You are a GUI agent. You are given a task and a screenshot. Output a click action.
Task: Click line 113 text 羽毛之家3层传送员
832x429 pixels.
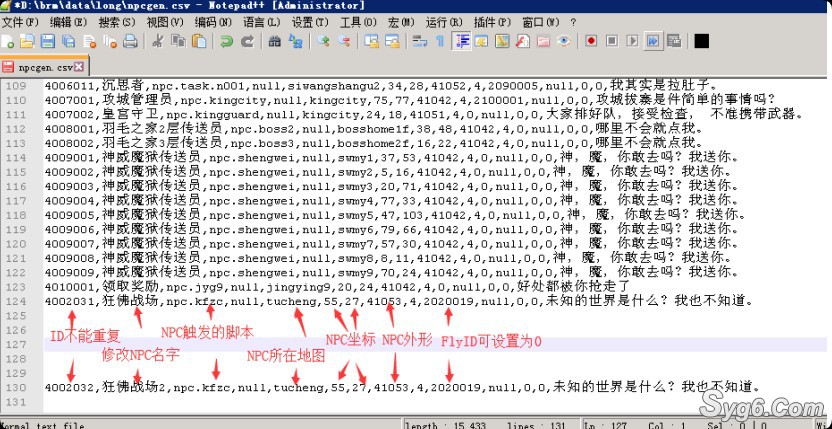pos(161,142)
